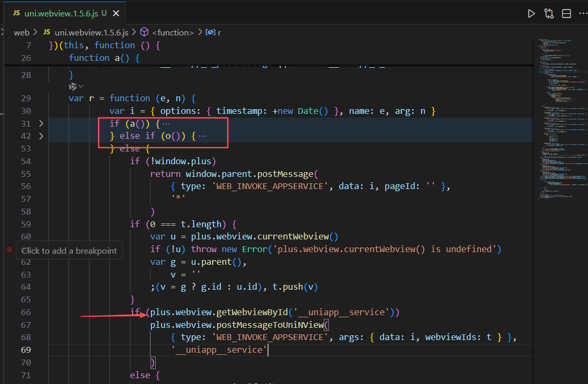This screenshot has width=588, height=384.
Task: Click the variable icon before r breadcrumb
Action: point(210,32)
